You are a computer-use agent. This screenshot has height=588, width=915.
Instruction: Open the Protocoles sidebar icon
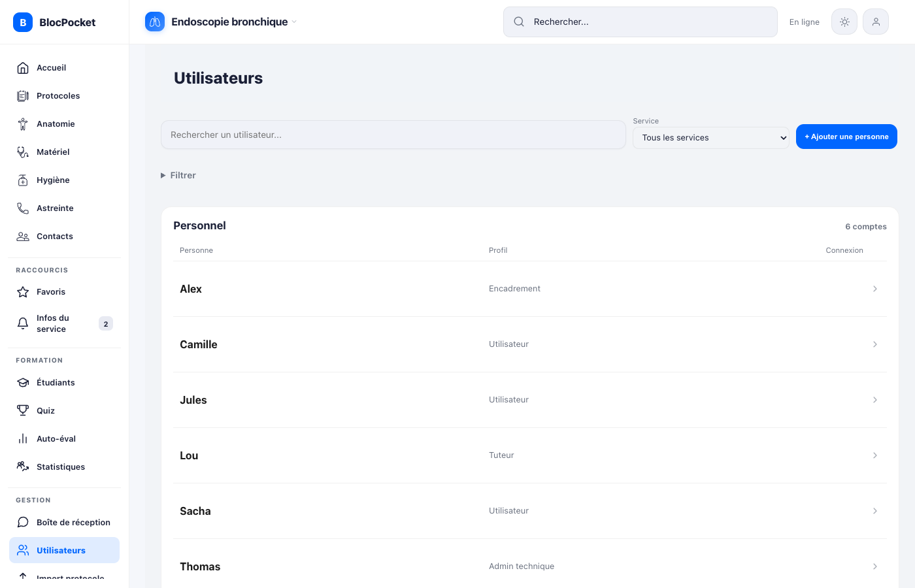[23, 96]
